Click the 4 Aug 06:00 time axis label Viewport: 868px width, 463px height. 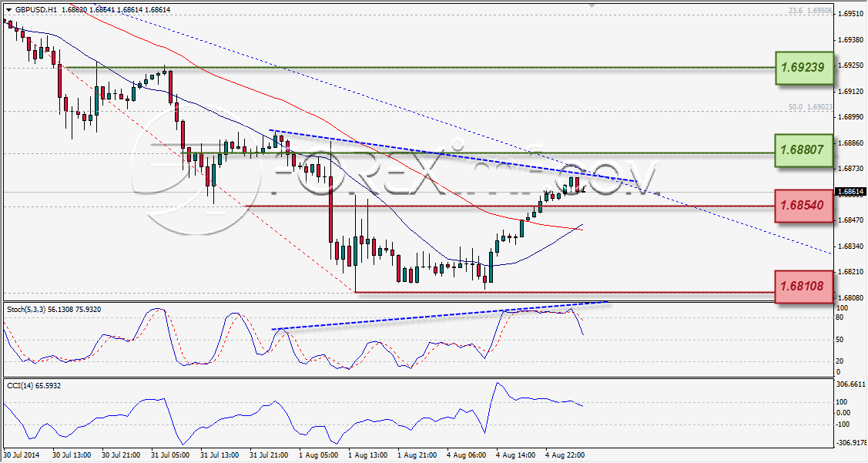467,455
